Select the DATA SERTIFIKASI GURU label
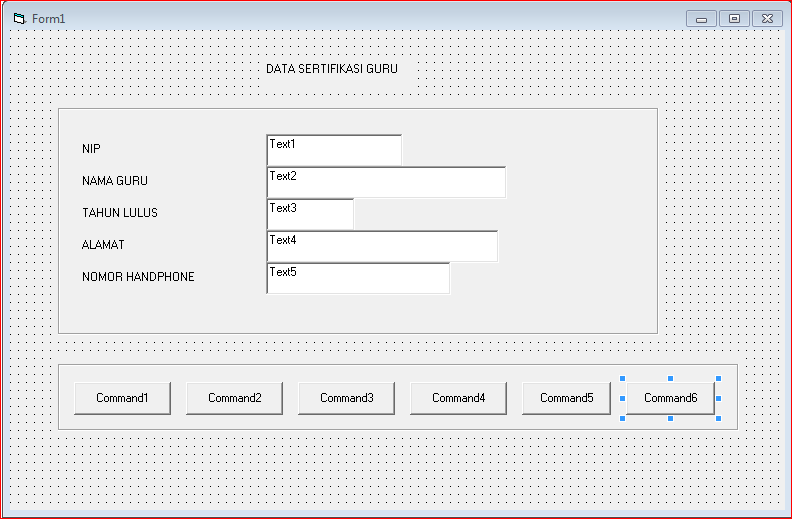 (x=332, y=69)
